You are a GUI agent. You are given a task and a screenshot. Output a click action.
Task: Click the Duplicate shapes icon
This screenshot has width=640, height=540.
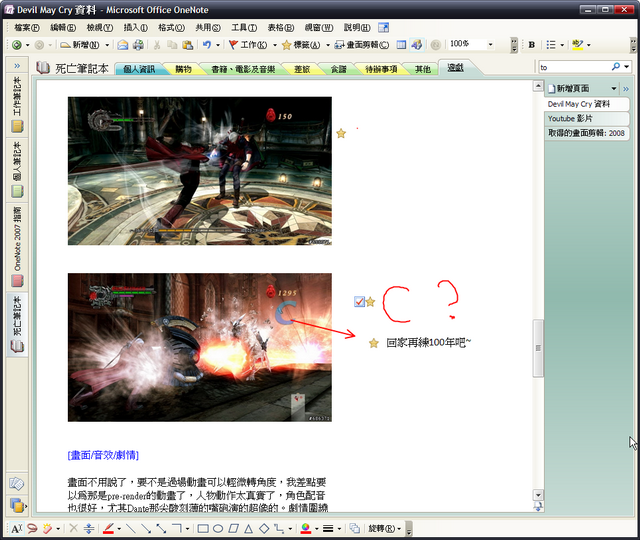(354, 529)
